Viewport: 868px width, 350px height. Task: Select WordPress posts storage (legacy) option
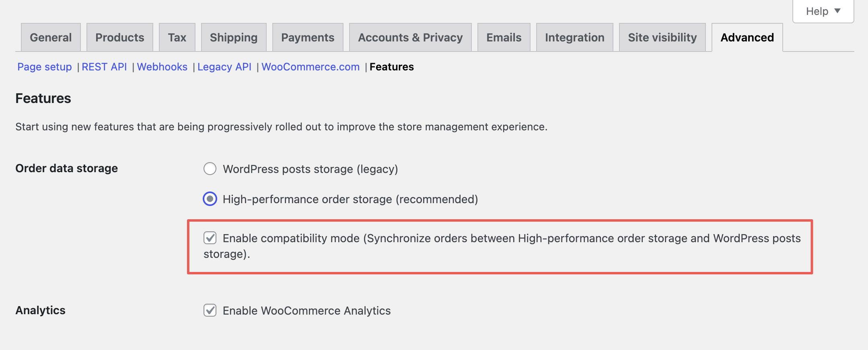click(210, 169)
